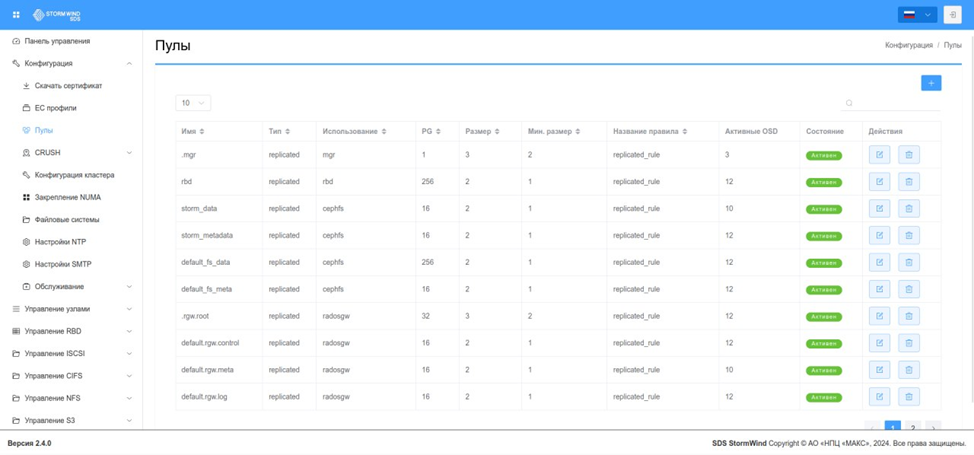Click Конфигурация breadcrumb link
This screenshot has height=455, width=974.
pyautogui.click(x=909, y=45)
